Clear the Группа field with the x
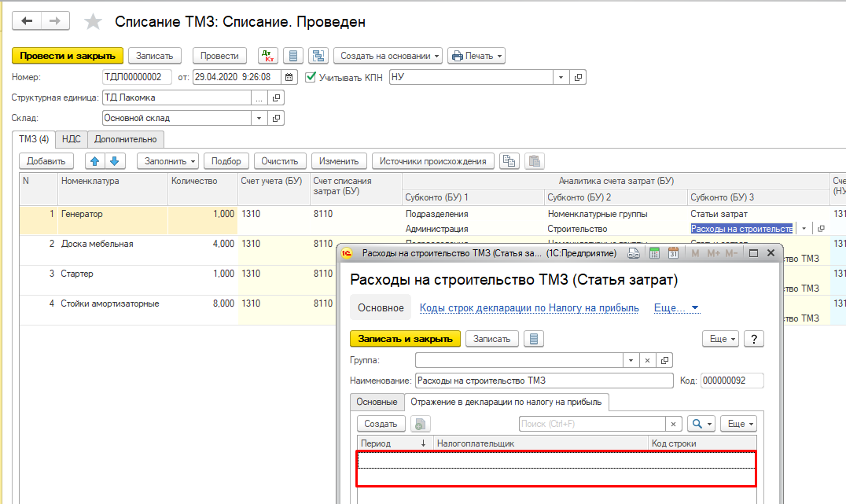Viewport: 846px width, 504px height. 647,360
